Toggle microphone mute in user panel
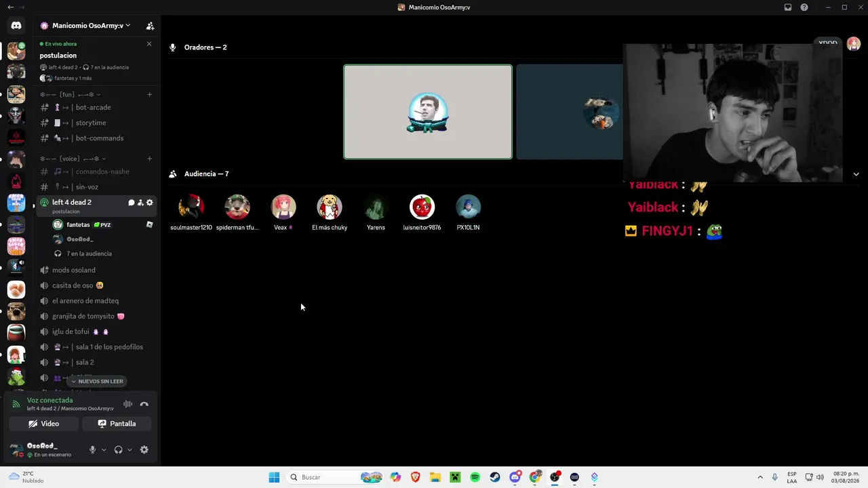Screen dimensions: 868x488 (93, 449)
